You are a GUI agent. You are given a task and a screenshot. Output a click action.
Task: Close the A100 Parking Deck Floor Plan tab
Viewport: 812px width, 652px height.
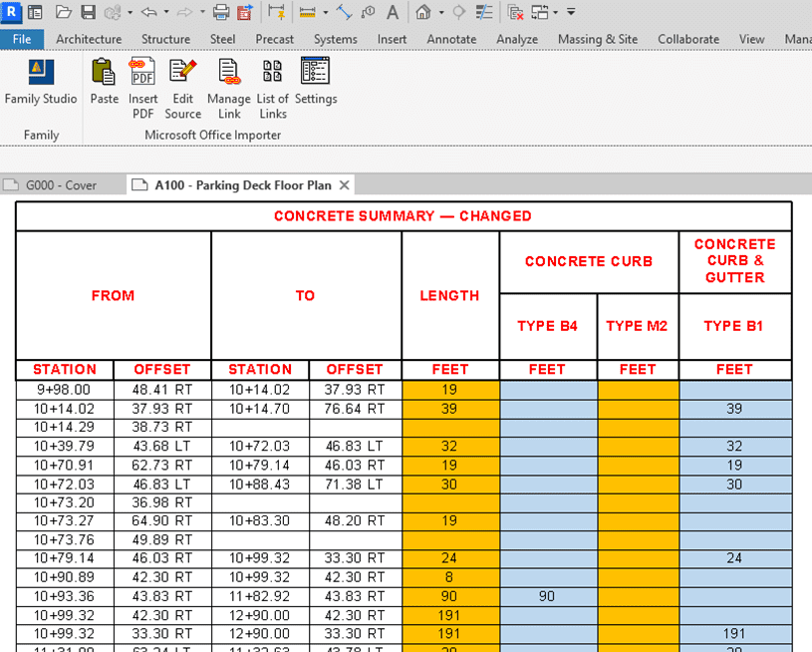[344, 185]
